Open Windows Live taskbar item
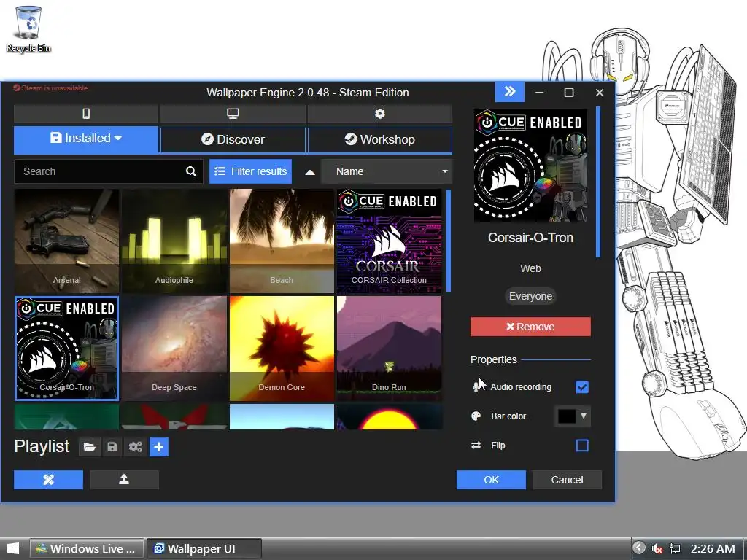Viewport: 747px width, 560px height. pos(88,548)
